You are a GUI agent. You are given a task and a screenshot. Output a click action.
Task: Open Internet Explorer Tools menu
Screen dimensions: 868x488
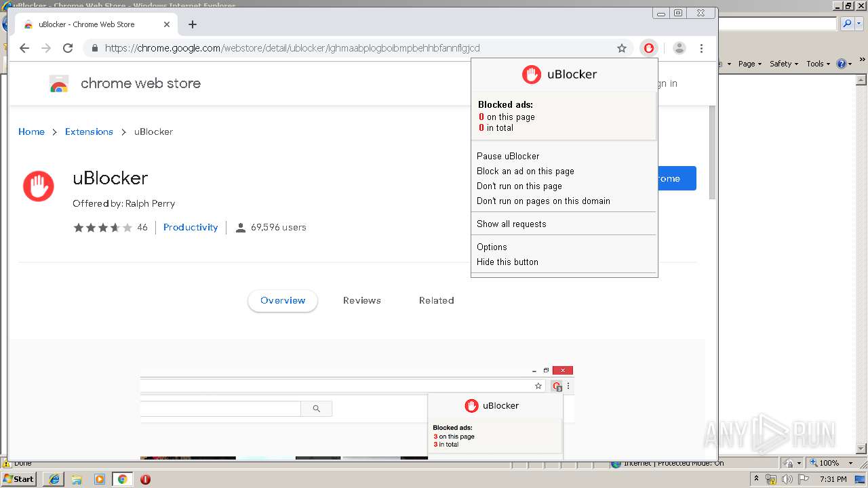[x=818, y=64]
